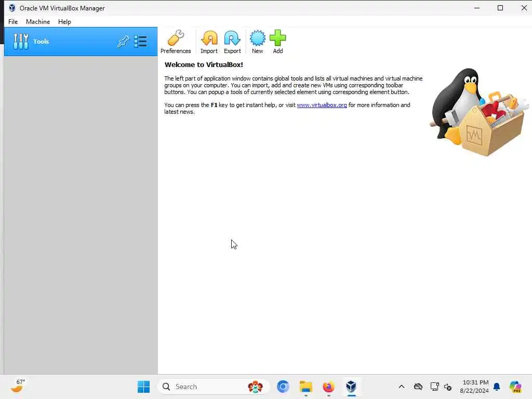532x399 pixels.
Task: Open the File menu
Action: coord(13,22)
